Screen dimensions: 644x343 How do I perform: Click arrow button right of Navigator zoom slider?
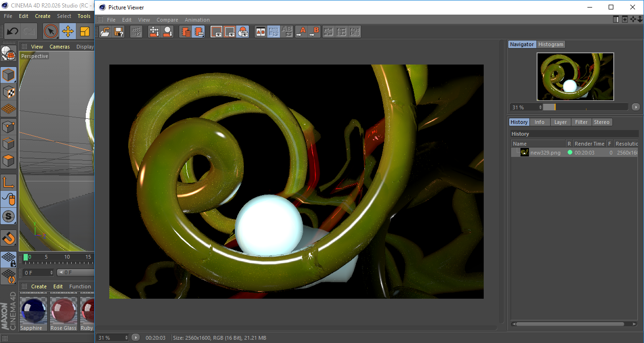click(x=636, y=107)
